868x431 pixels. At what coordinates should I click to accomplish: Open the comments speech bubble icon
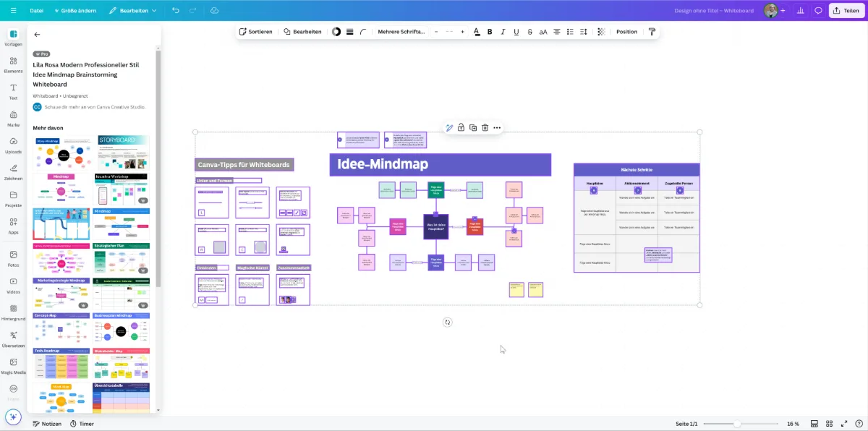(818, 11)
